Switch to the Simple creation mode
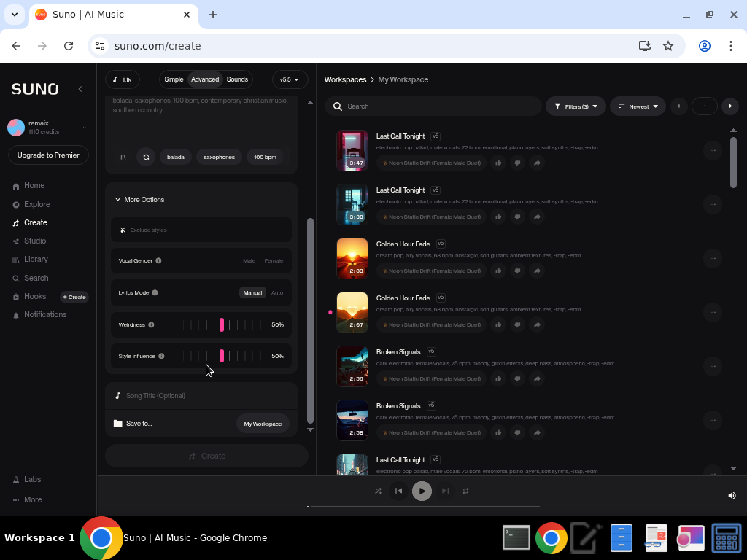 coord(174,79)
